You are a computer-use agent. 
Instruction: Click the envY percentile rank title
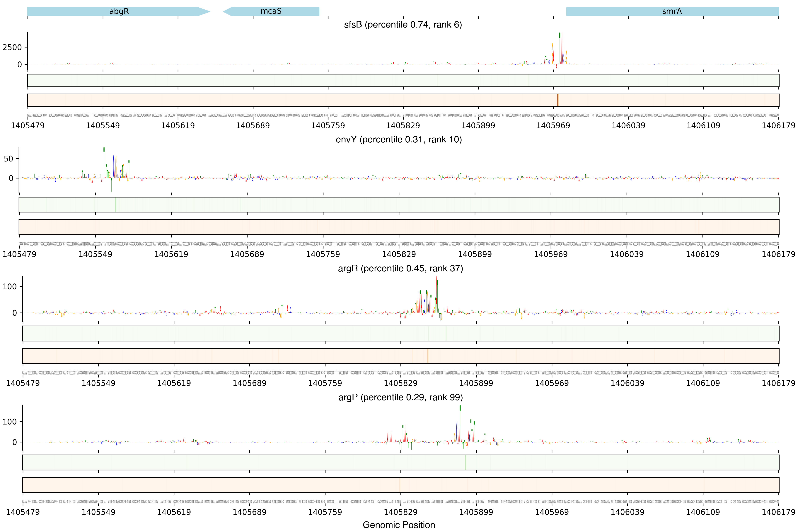tap(399, 140)
